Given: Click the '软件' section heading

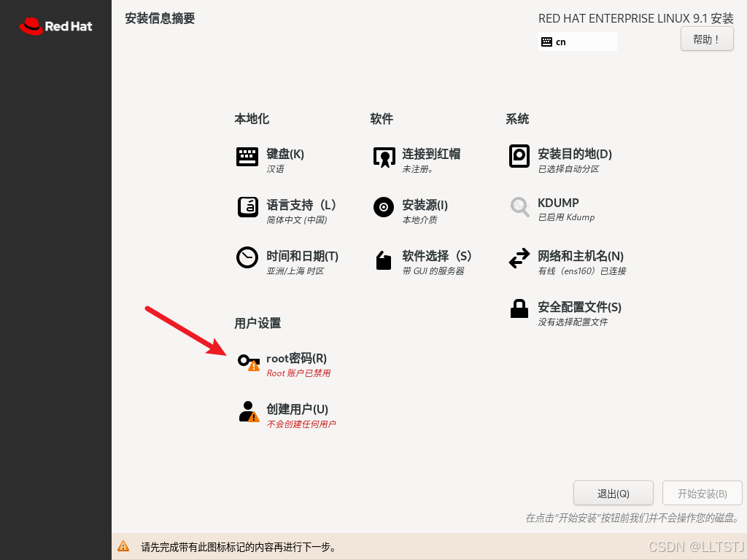Looking at the screenshot, I should pos(382,119).
